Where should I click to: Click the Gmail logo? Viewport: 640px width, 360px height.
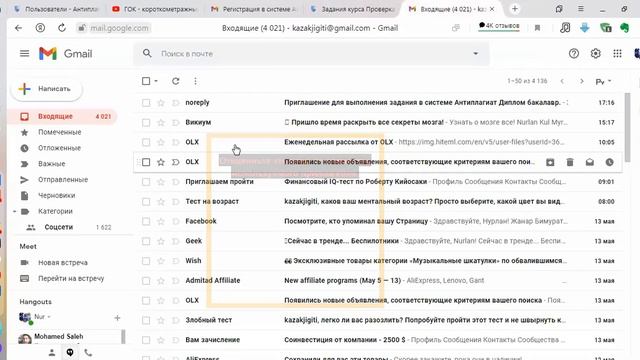[x=65, y=53]
